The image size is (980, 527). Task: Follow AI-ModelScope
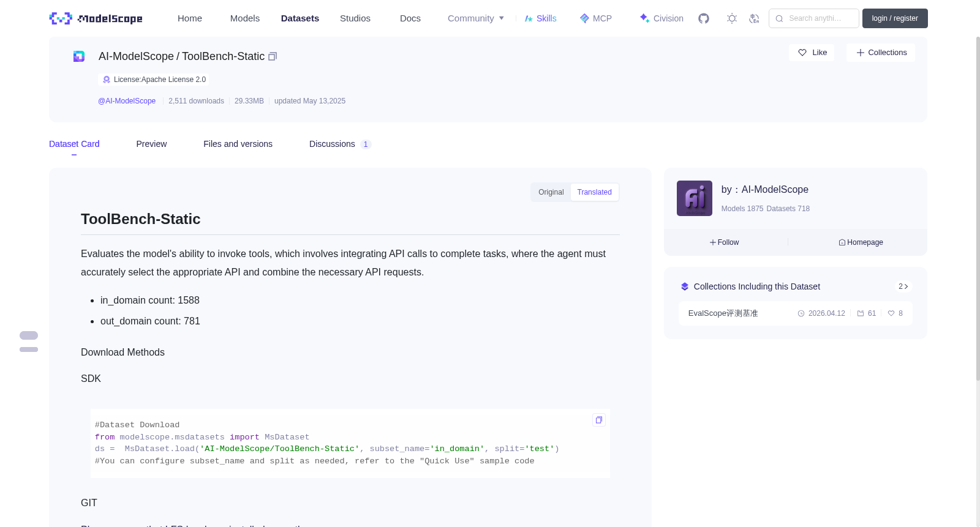(x=724, y=242)
